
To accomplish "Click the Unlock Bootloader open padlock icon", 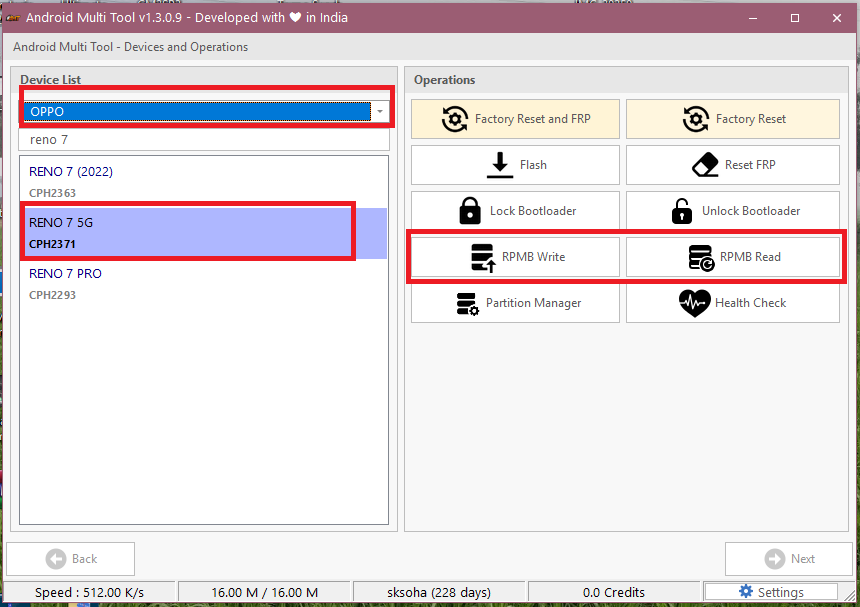I will click(681, 211).
